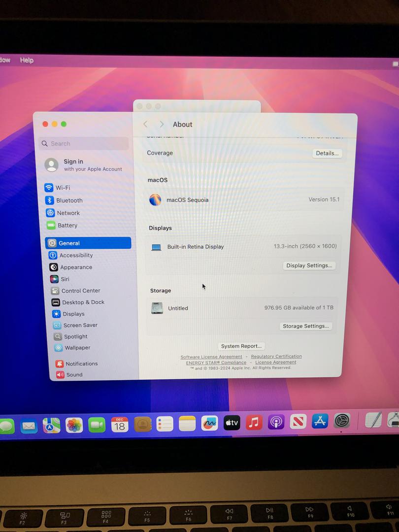Open the Help menu
Screen dimensions: 399x532
[x=27, y=60]
